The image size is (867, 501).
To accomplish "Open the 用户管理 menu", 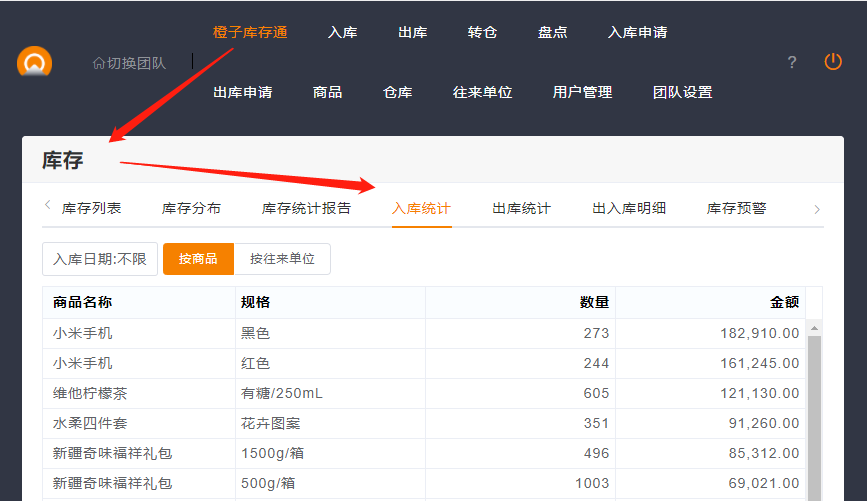I will [582, 92].
